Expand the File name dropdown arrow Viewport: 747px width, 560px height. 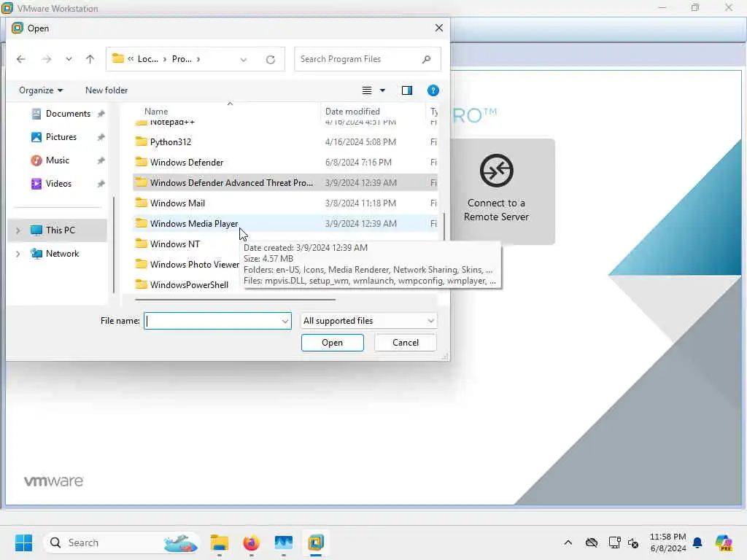285,321
